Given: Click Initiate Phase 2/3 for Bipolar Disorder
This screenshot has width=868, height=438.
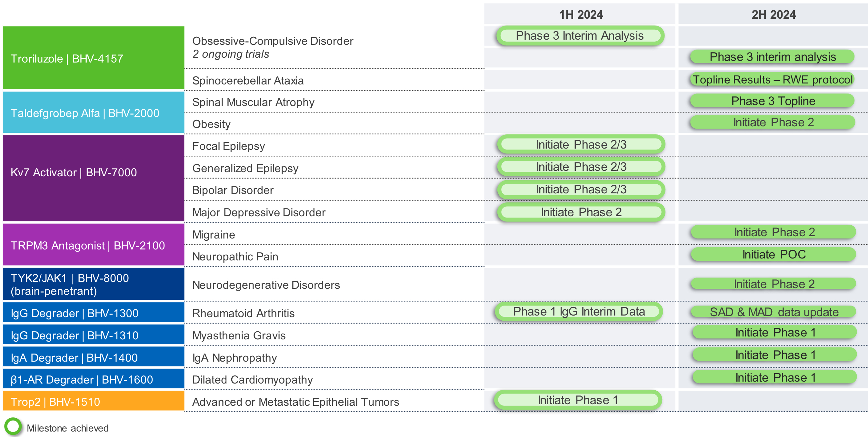Looking at the screenshot, I should click(x=581, y=190).
